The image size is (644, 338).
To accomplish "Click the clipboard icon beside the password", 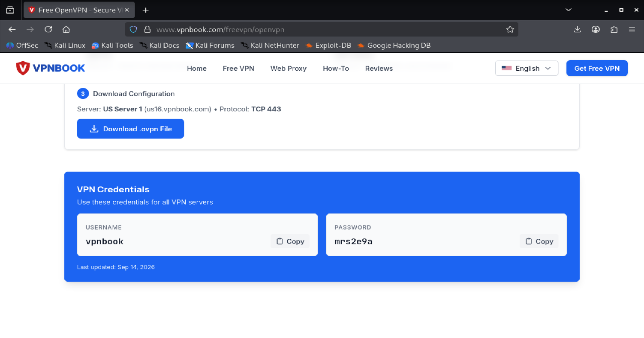I will [x=529, y=241].
